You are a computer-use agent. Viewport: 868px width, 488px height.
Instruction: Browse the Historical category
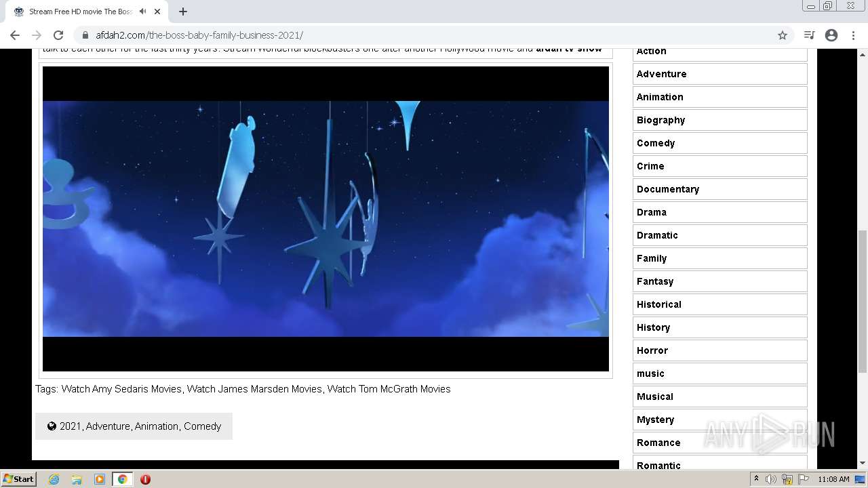[720, 304]
